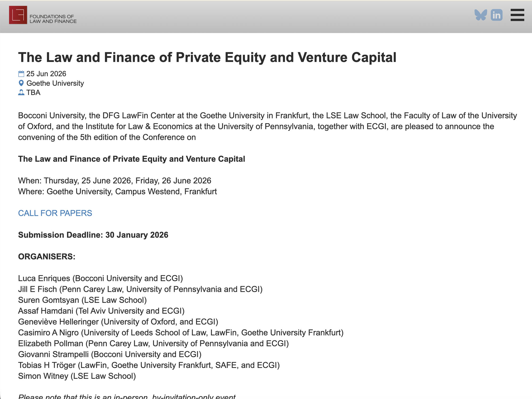Select Luca Enriques in the organisers list
The width and height of the screenshot is (532, 399).
point(101,278)
